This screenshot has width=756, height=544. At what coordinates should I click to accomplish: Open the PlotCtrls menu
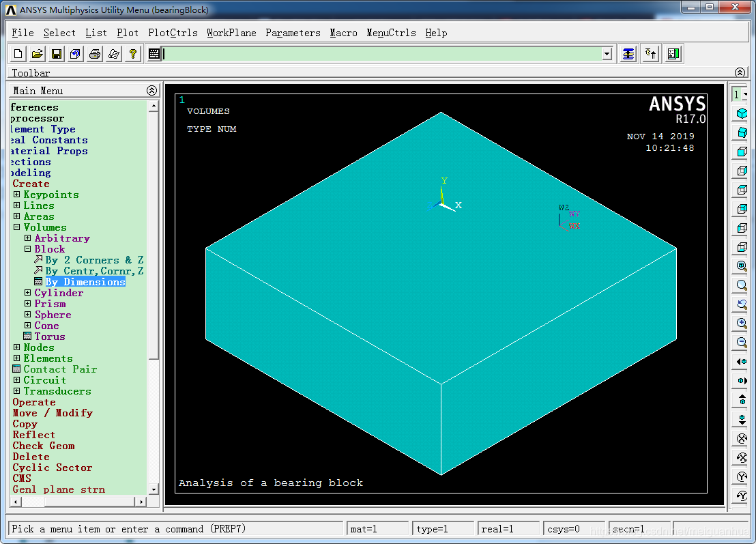tap(173, 33)
